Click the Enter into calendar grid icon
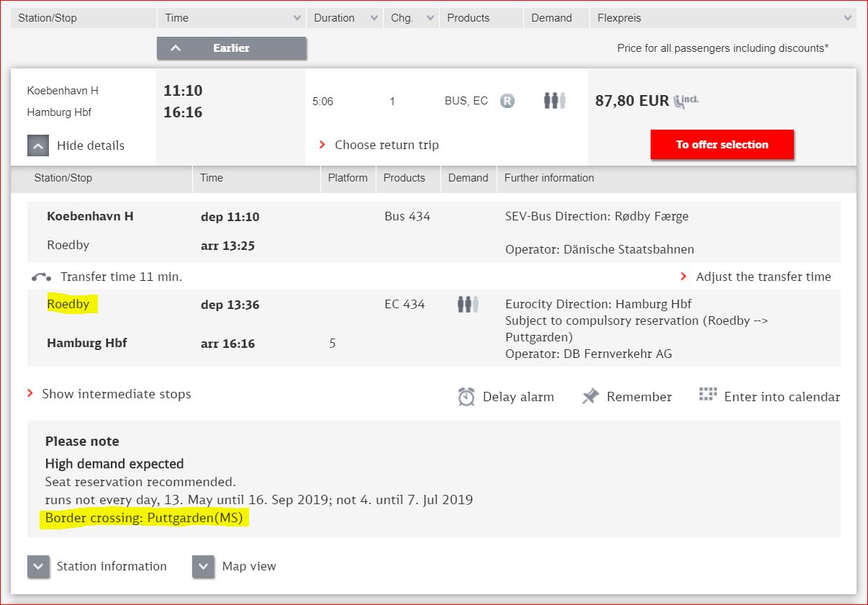Screen dimensions: 868x605 708,395
